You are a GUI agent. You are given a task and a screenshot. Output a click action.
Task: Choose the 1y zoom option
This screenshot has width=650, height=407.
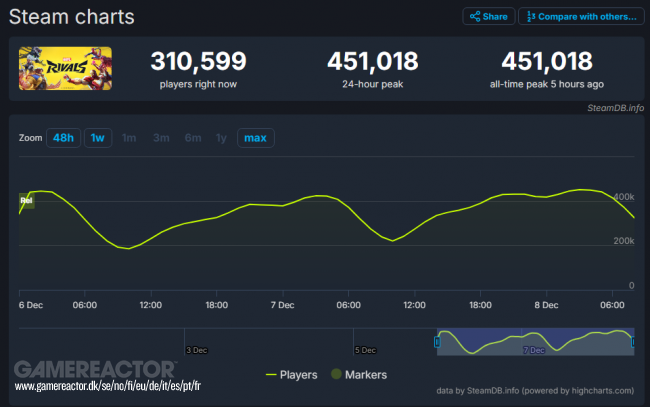coord(221,138)
